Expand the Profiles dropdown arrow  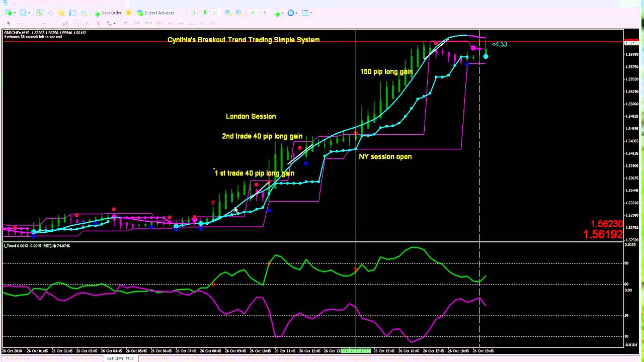point(29,13)
